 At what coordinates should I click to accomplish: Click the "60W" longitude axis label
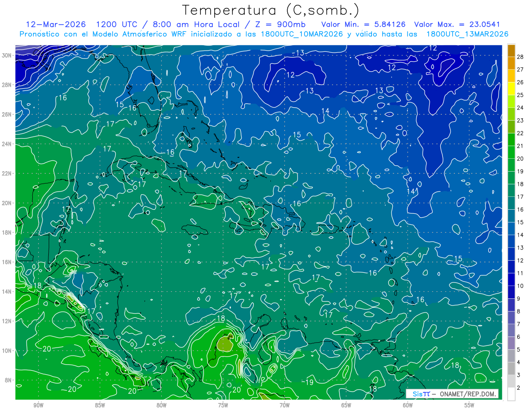coord(408,405)
